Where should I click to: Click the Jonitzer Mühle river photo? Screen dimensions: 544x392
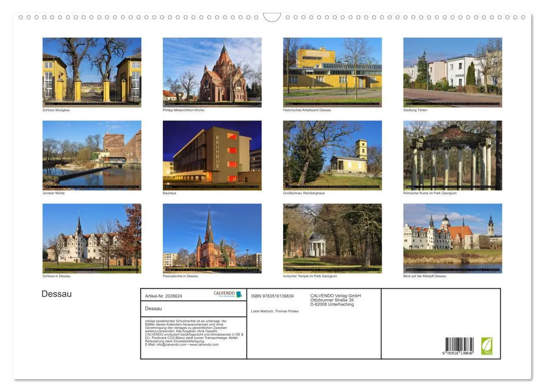(92, 155)
